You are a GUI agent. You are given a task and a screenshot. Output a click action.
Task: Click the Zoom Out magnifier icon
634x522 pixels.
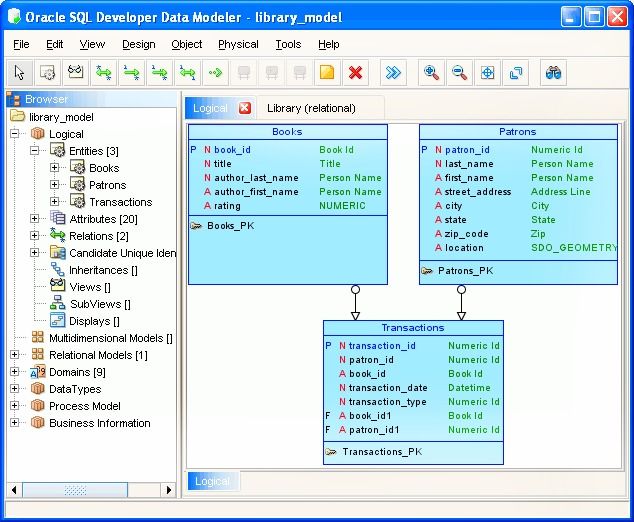tap(459, 72)
